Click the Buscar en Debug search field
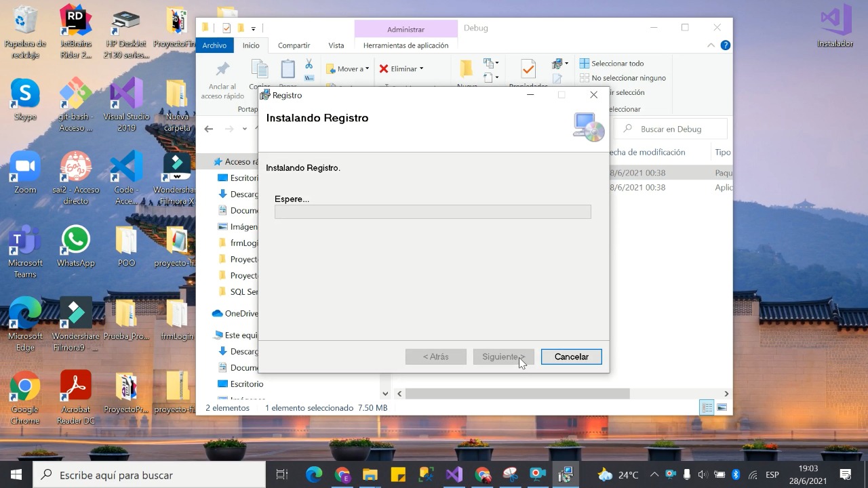 click(671, 129)
